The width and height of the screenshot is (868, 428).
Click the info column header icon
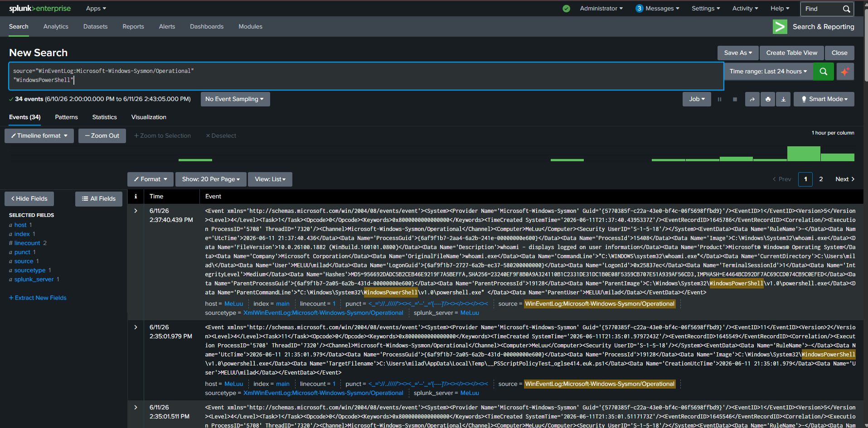pyautogui.click(x=136, y=196)
